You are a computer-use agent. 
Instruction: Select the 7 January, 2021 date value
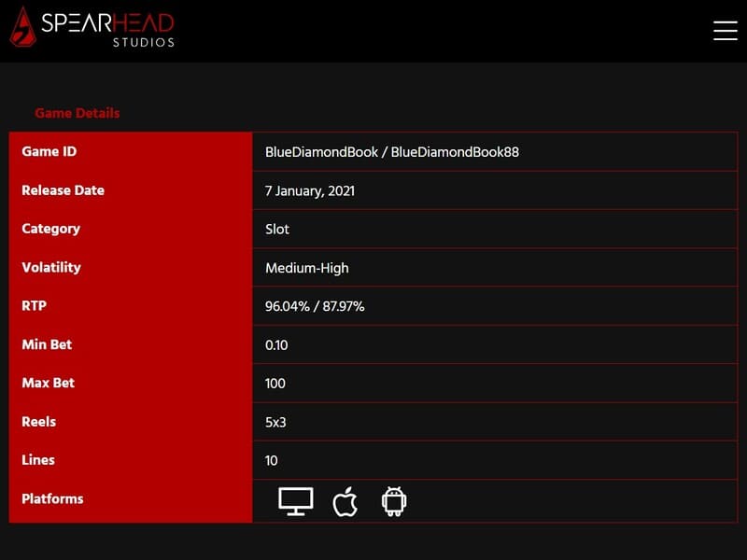pos(310,191)
